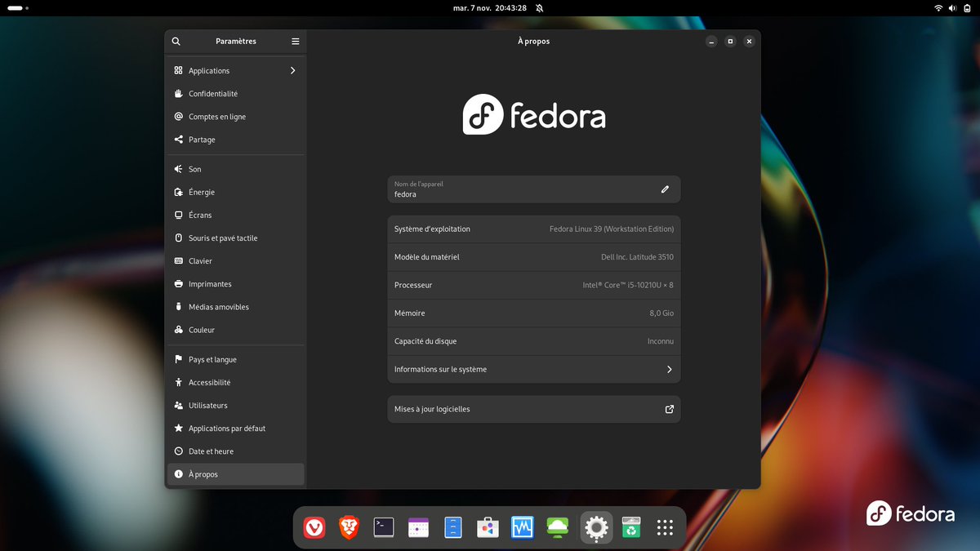Screen dimensions: 980x551
Task: Open Accessibilité settings
Action: 235,382
